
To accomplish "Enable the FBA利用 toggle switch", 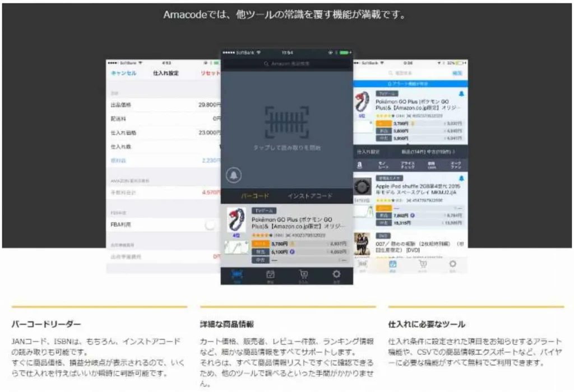I will [x=210, y=223].
